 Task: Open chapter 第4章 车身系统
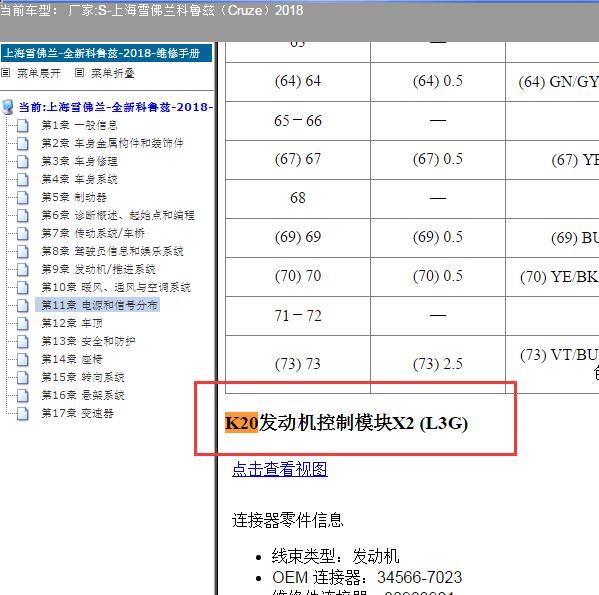click(x=79, y=179)
